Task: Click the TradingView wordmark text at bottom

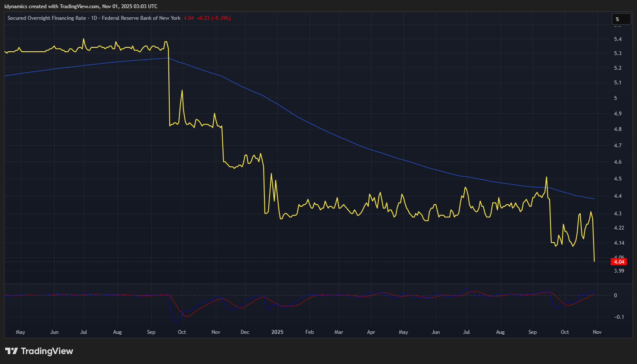Action: (x=47, y=351)
